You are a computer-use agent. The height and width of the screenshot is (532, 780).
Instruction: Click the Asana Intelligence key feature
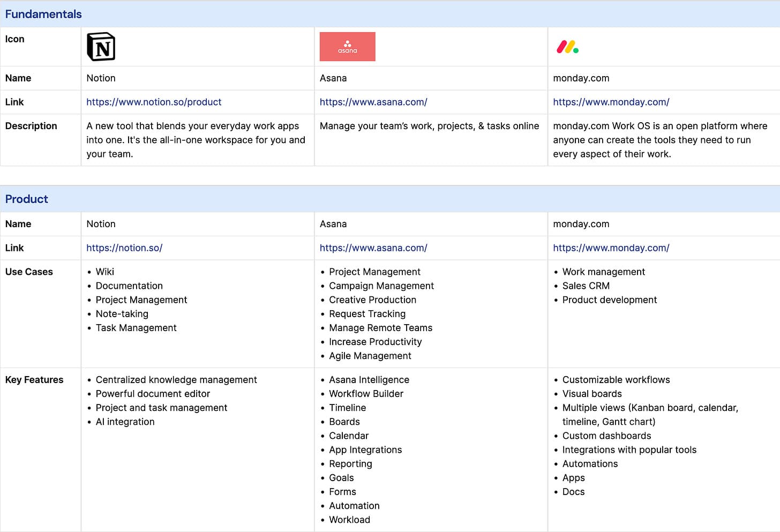(x=369, y=380)
